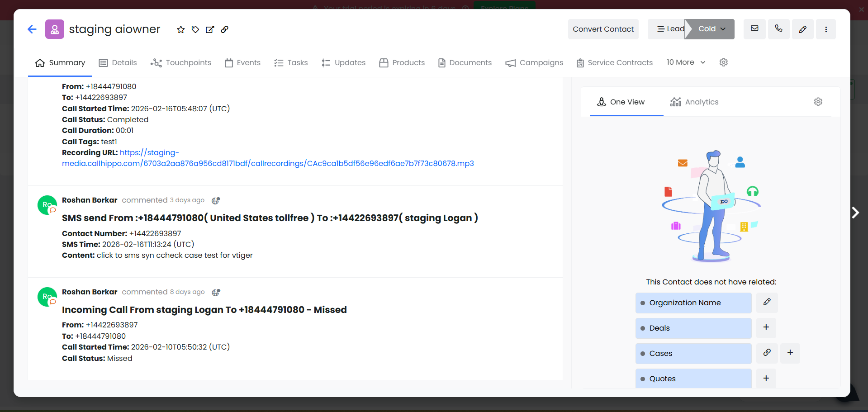This screenshot has height=412, width=868.
Task: Go back using the left arrow
Action: (x=32, y=29)
